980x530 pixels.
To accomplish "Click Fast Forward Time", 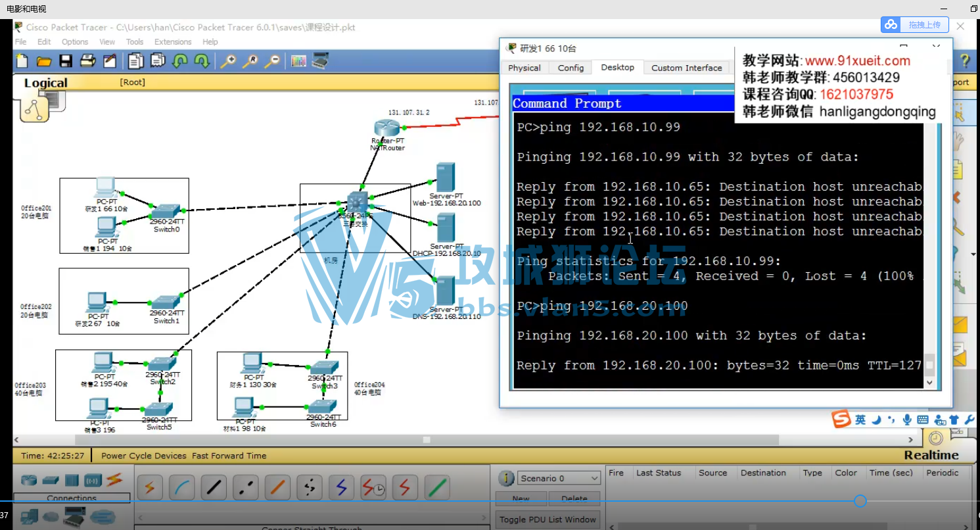I will [x=229, y=455].
